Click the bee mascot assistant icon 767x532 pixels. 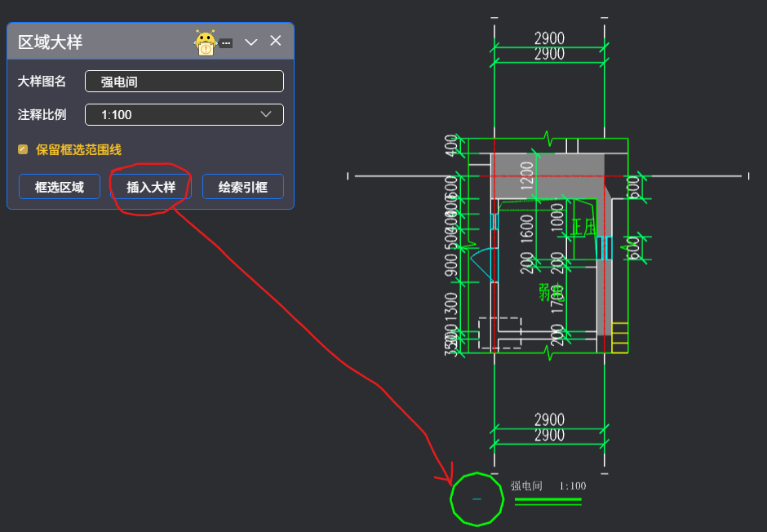[x=206, y=42]
